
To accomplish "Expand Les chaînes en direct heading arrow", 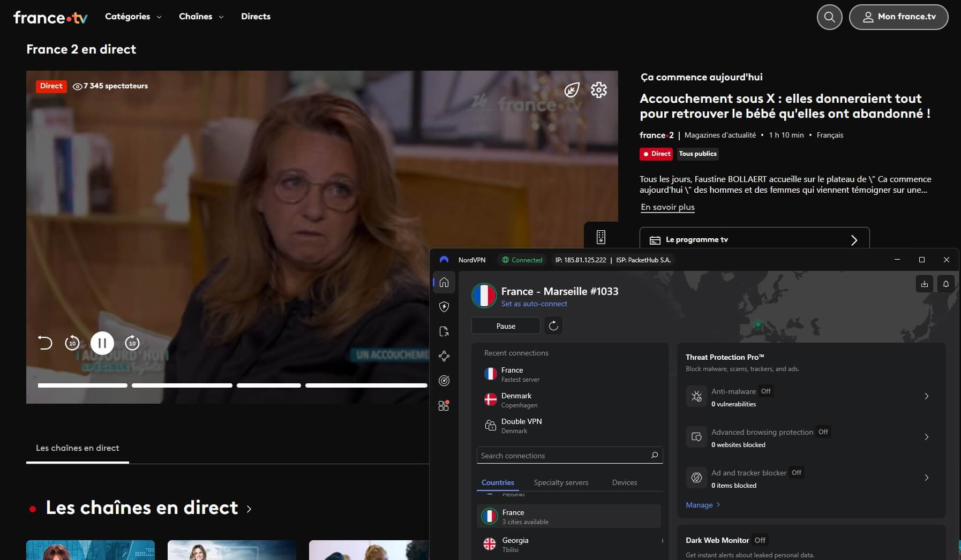I will click(x=249, y=509).
